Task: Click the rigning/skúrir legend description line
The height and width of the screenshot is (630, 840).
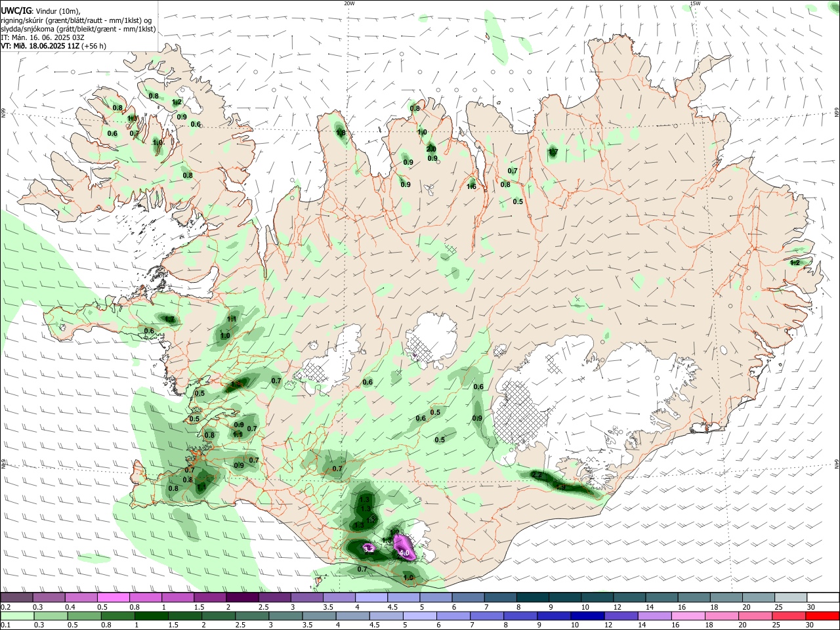Action: (75, 20)
